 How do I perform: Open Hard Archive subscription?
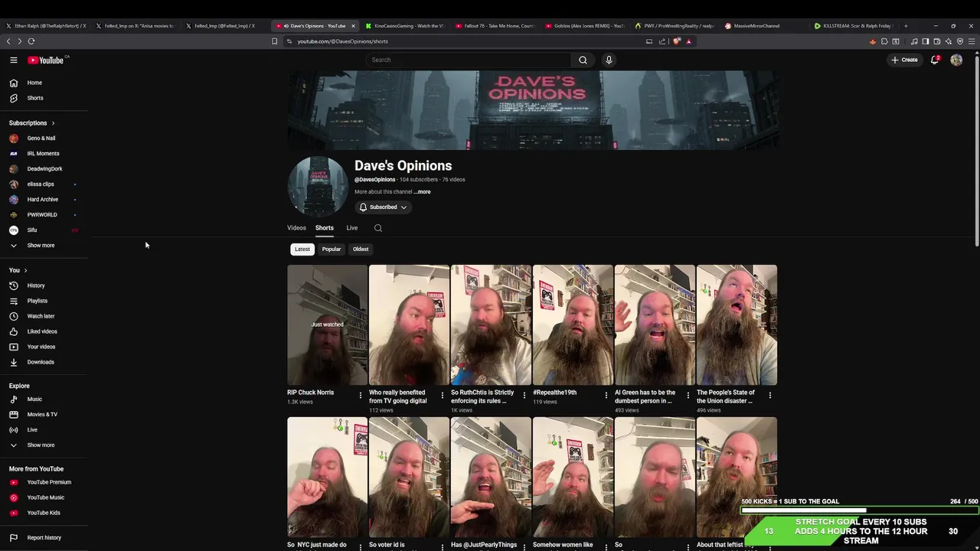(44, 200)
